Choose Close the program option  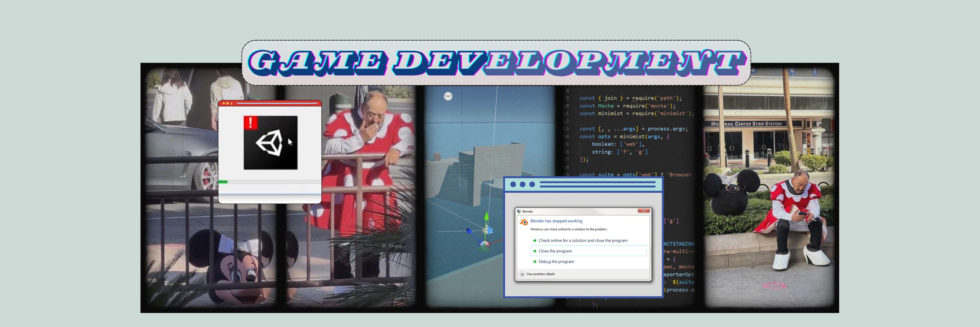pos(589,251)
